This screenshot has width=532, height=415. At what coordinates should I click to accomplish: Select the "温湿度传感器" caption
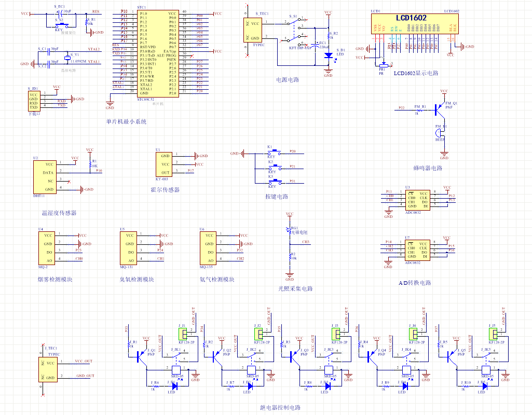point(59,213)
